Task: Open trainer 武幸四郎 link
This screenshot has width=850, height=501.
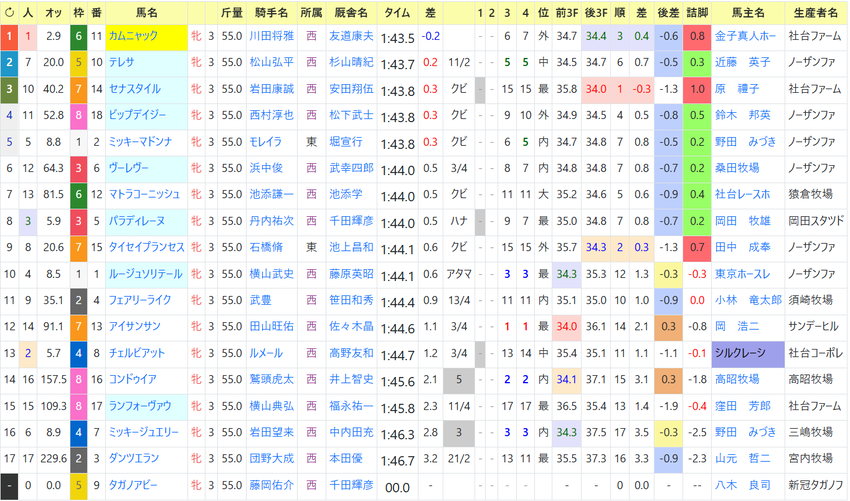Action: click(x=351, y=168)
